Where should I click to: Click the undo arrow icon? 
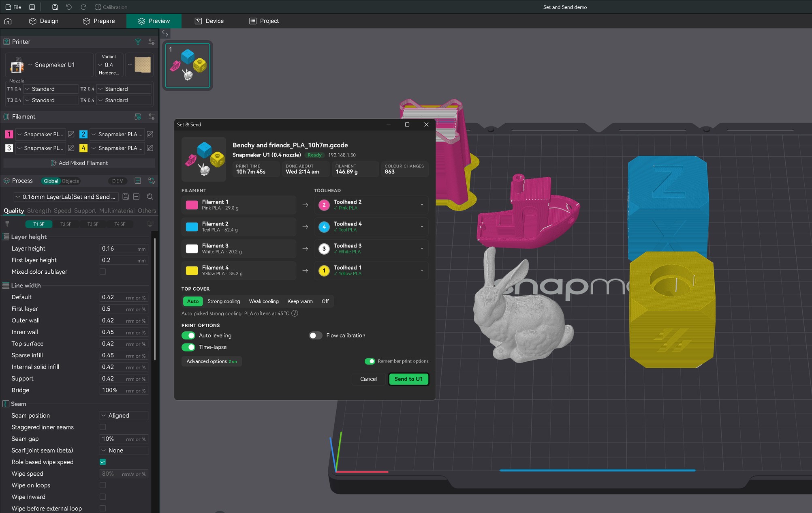click(x=69, y=7)
